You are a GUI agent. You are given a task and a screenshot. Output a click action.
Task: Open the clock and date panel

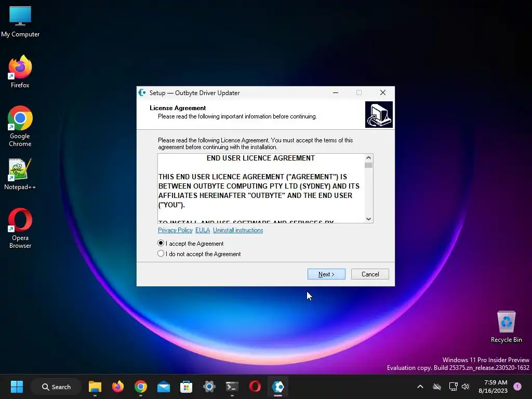(x=493, y=387)
